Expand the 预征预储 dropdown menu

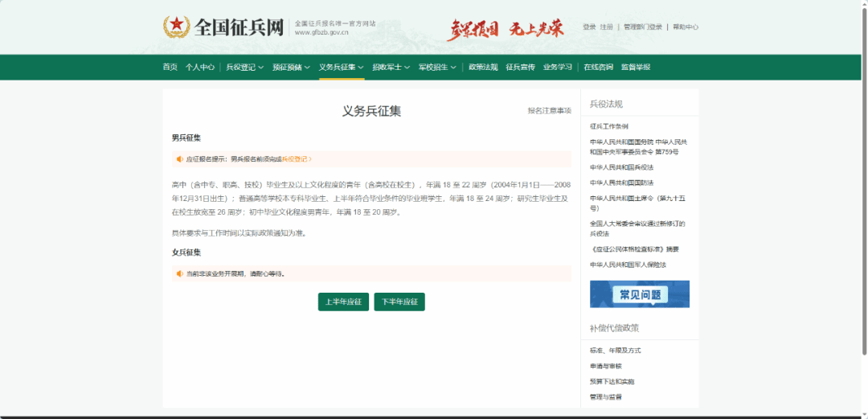click(x=291, y=68)
